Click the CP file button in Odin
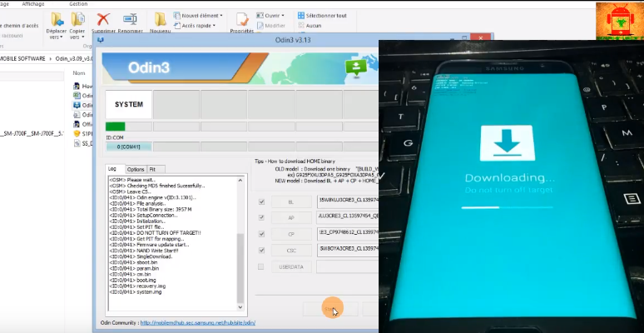The height and width of the screenshot is (333, 644). [x=291, y=234]
